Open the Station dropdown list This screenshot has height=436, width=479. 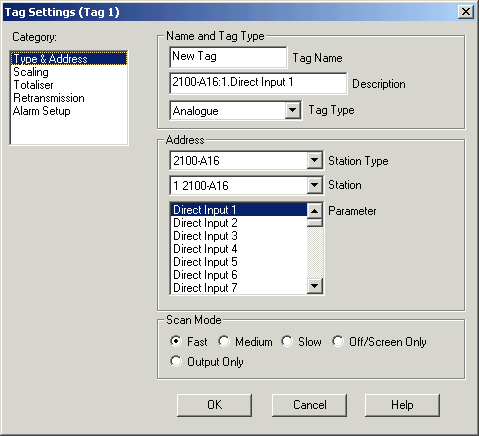pyautogui.click(x=314, y=185)
